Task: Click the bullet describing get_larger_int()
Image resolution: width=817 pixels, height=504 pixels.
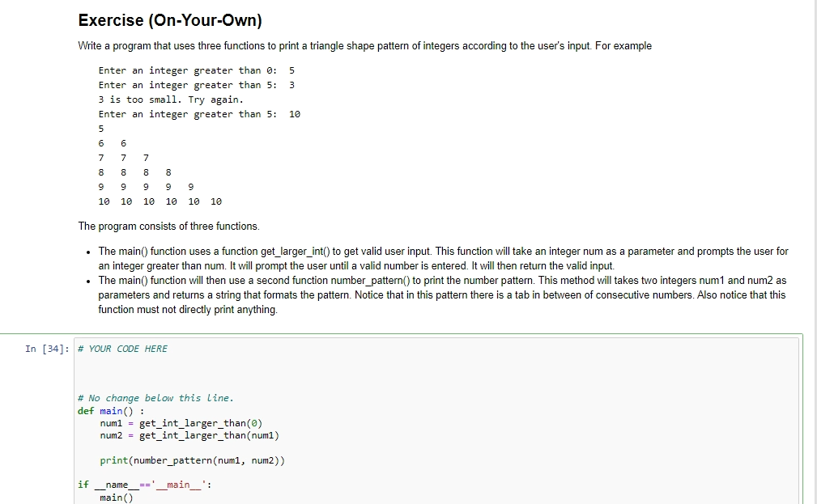Action: pyautogui.click(x=444, y=259)
